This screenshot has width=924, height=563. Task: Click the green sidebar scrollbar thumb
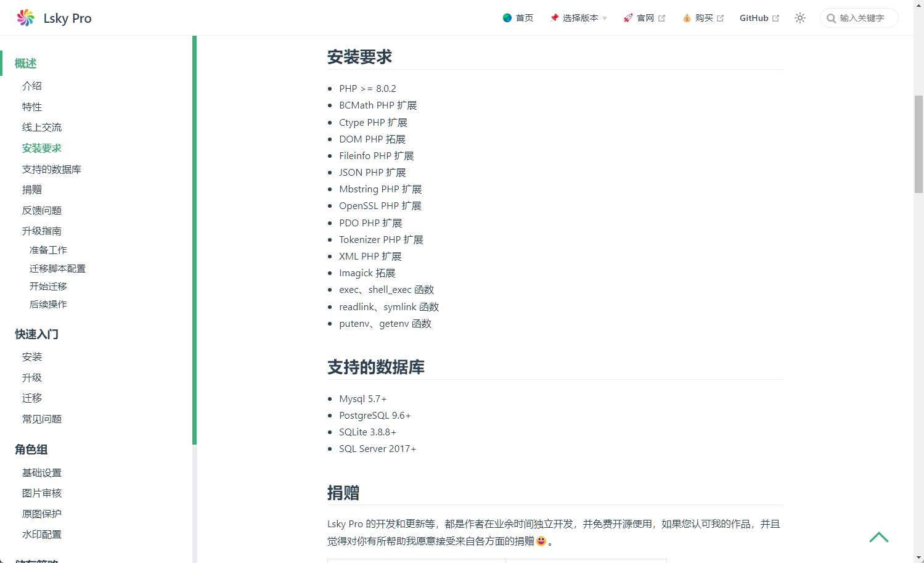point(194,240)
